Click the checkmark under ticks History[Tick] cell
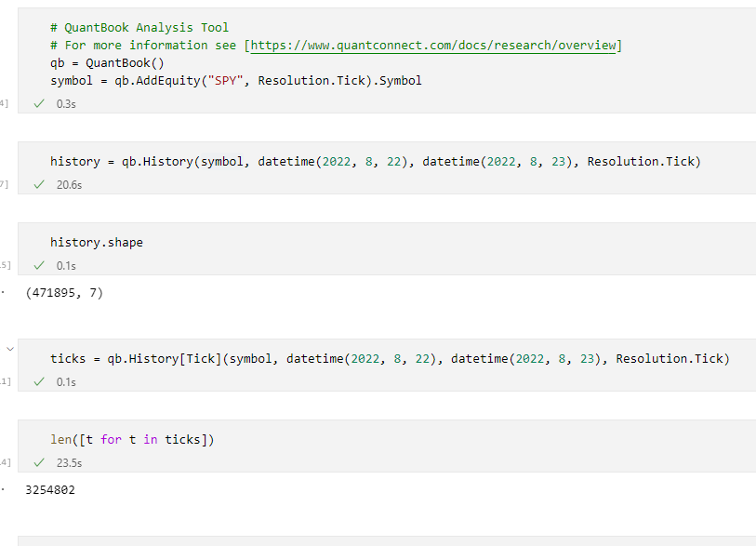The height and width of the screenshot is (546, 756). [x=39, y=382]
